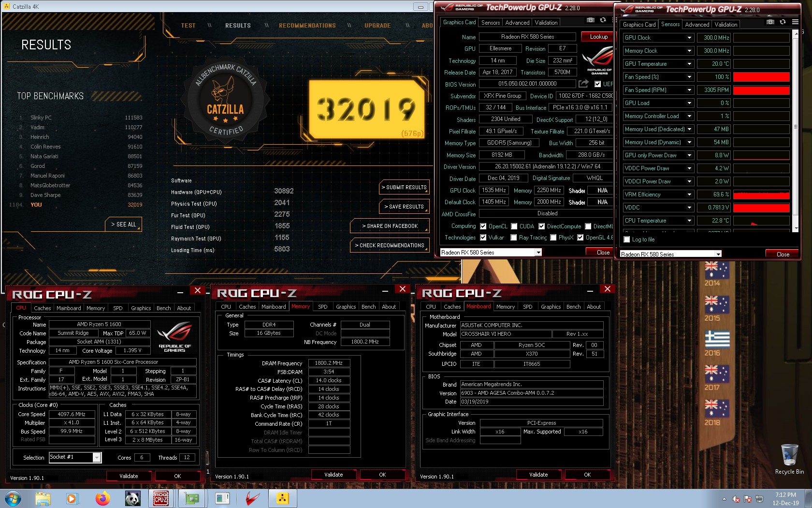Click the panda icon in taskbar
Viewport: 812px width, 508px height.
pos(132,498)
